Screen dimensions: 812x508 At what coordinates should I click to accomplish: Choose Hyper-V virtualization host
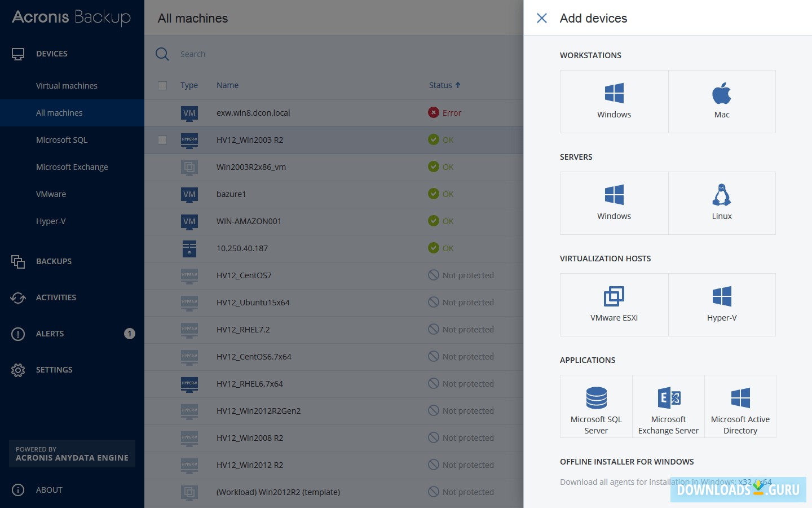pos(722,305)
